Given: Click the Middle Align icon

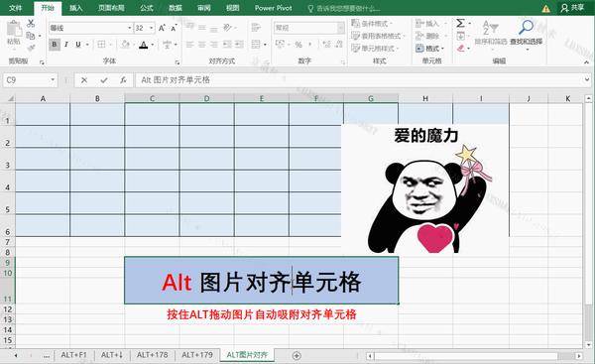Looking at the screenshot, I should pyautogui.click(x=202, y=28).
